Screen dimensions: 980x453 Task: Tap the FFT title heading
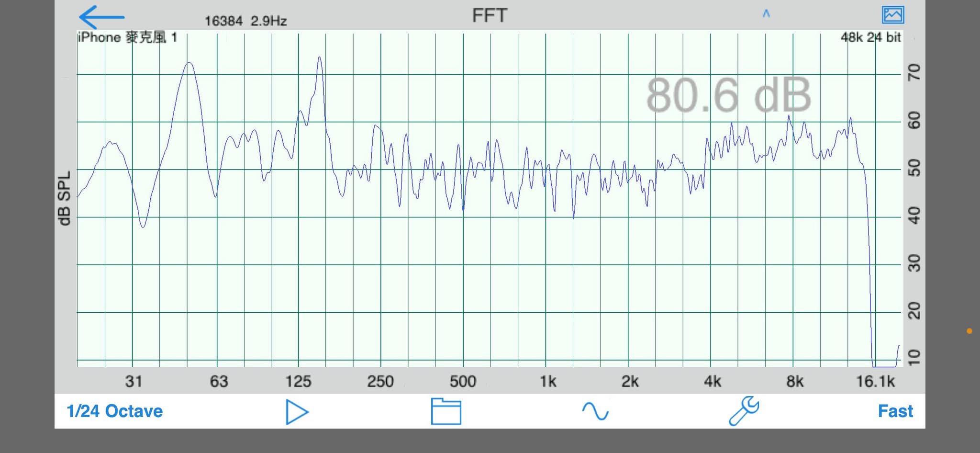coord(490,16)
